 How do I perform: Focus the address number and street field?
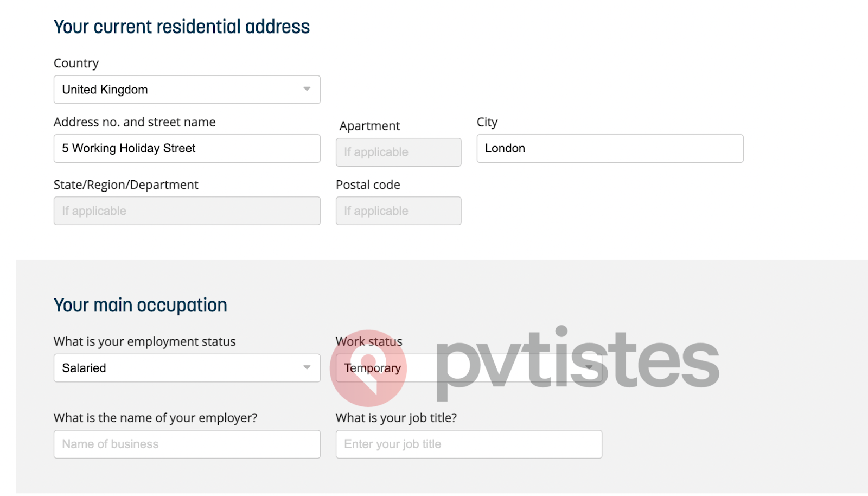[187, 148]
